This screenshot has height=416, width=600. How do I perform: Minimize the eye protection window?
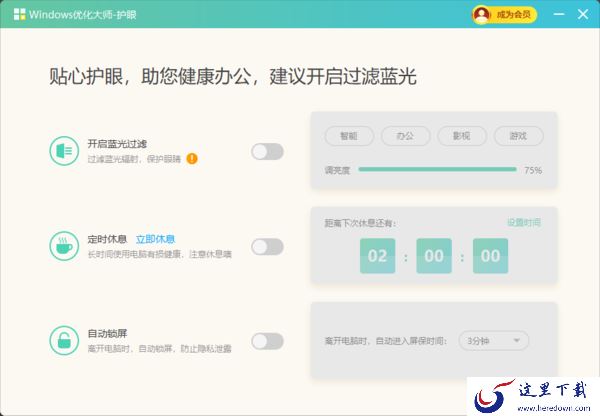(x=559, y=15)
